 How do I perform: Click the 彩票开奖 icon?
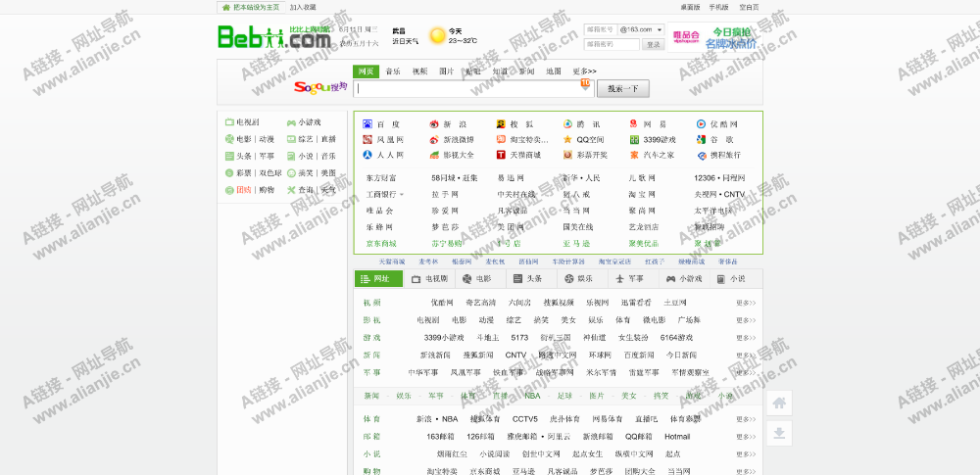point(567,155)
